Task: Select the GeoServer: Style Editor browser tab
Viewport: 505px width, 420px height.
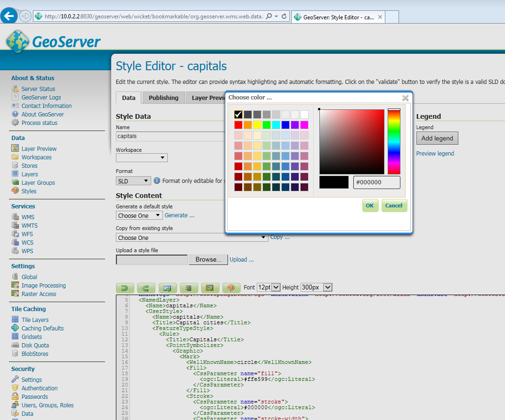Action: click(x=339, y=17)
